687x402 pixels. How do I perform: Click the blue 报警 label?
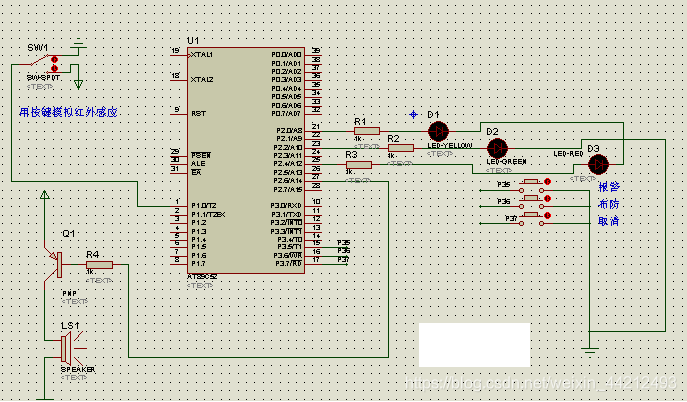tap(609, 187)
